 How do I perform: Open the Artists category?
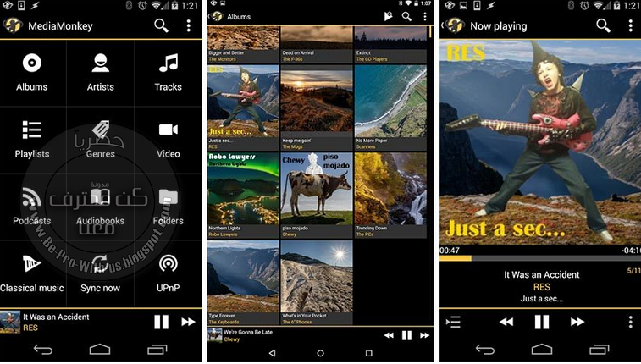coord(100,72)
